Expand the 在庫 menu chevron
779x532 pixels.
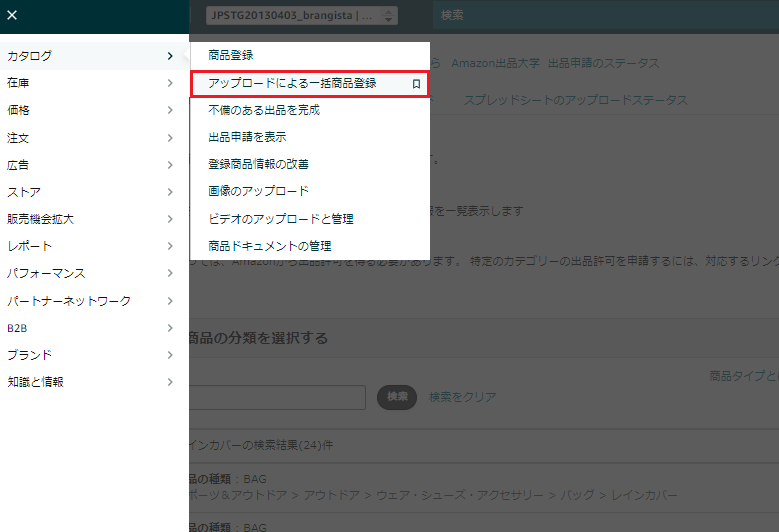171,83
